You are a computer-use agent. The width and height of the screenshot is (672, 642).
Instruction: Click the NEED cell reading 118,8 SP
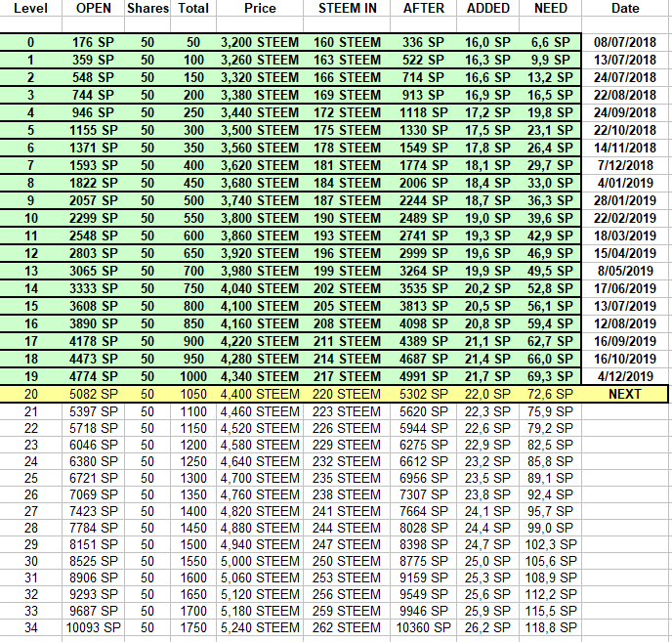[x=551, y=628]
